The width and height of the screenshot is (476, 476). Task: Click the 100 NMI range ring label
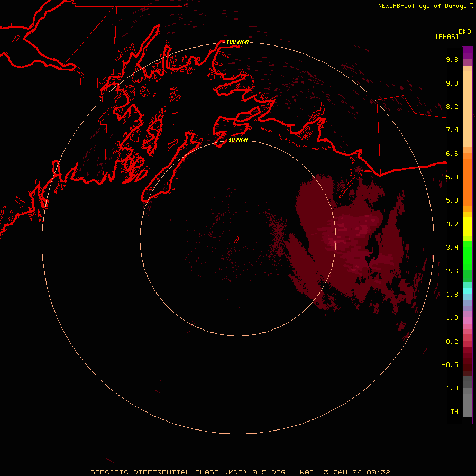(237, 42)
